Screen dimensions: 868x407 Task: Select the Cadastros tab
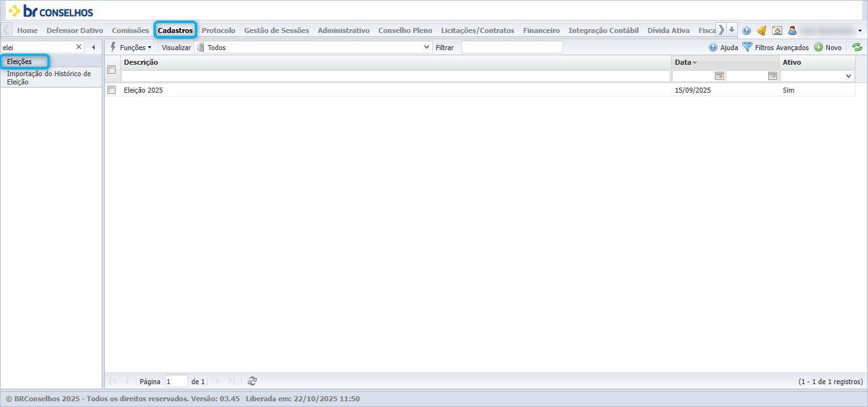175,30
